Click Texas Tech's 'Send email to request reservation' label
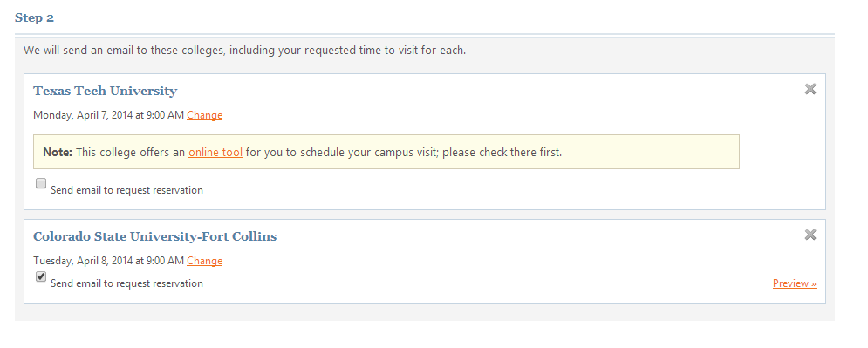 pos(126,190)
